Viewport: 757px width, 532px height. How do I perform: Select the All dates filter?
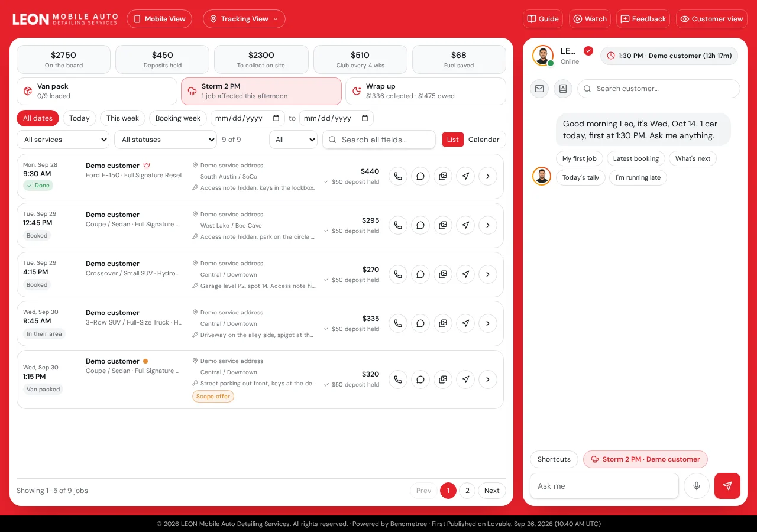pyautogui.click(x=38, y=118)
